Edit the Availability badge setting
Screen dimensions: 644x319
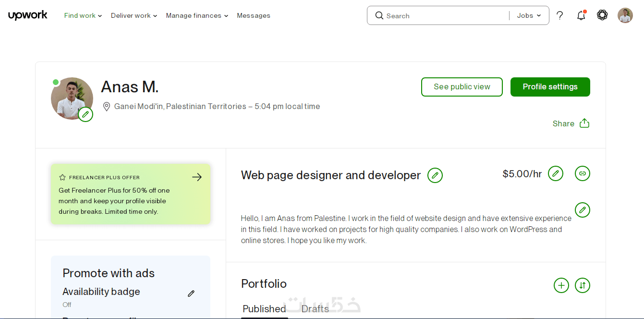pos(191,294)
